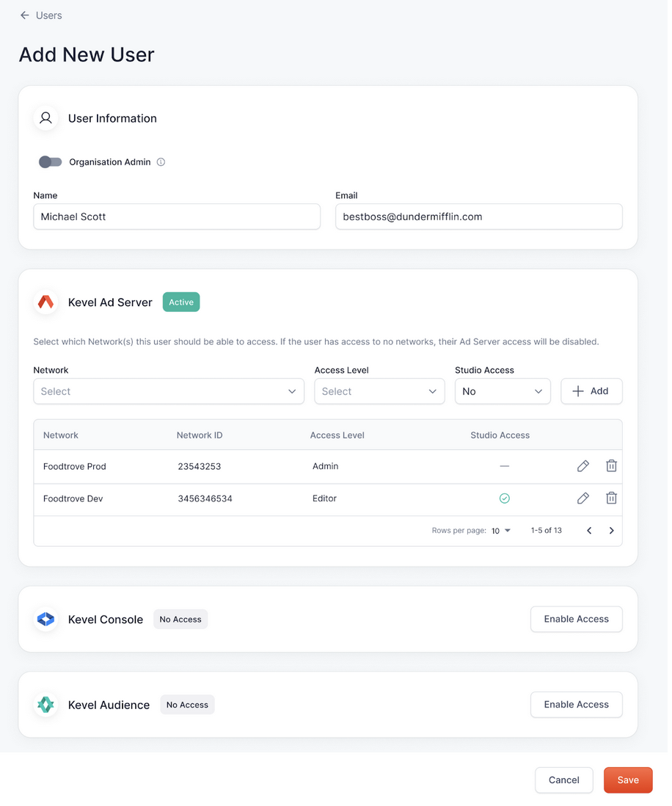Click the Kevel Audience logo icon
The height and width of the screenshot is (806, 672).
(x=45, y=705)
